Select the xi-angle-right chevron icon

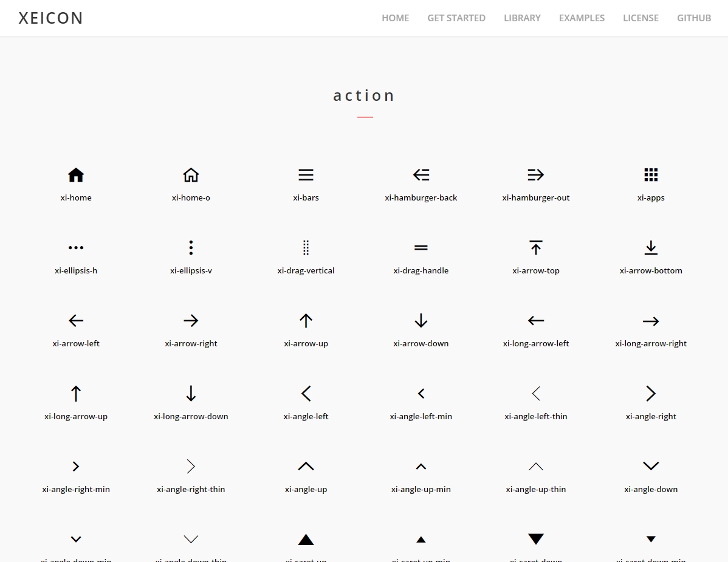tap(651, 394)
